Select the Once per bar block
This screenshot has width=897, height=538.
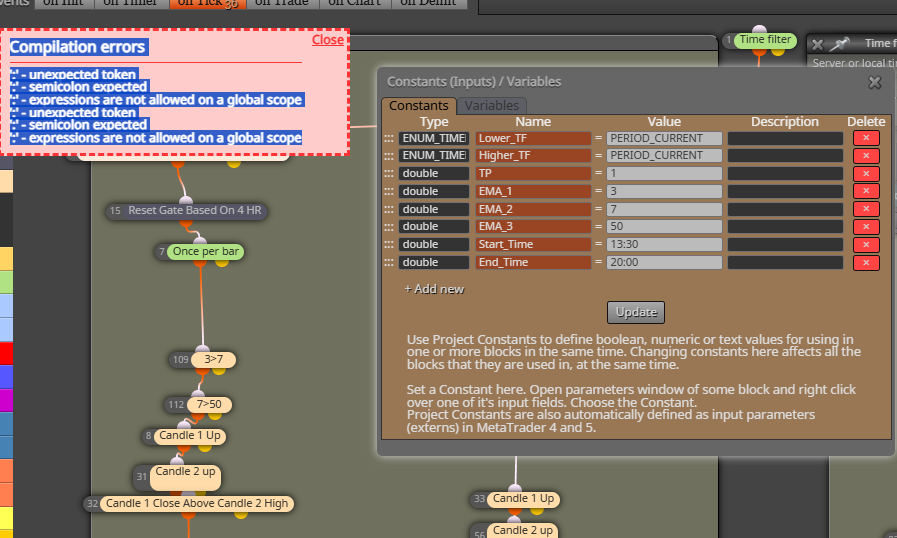(x=205, y=251)
